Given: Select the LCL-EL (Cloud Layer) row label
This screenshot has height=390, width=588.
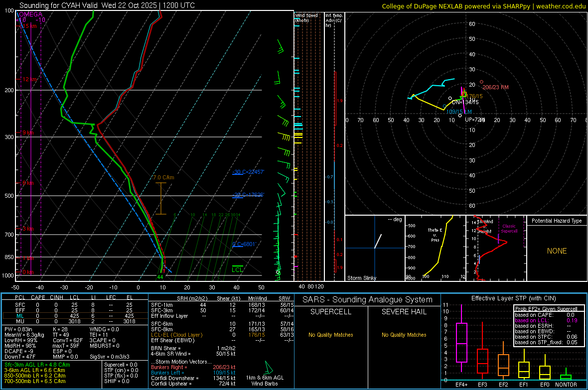Looking at the screenshot, I should tap(176, 335).
